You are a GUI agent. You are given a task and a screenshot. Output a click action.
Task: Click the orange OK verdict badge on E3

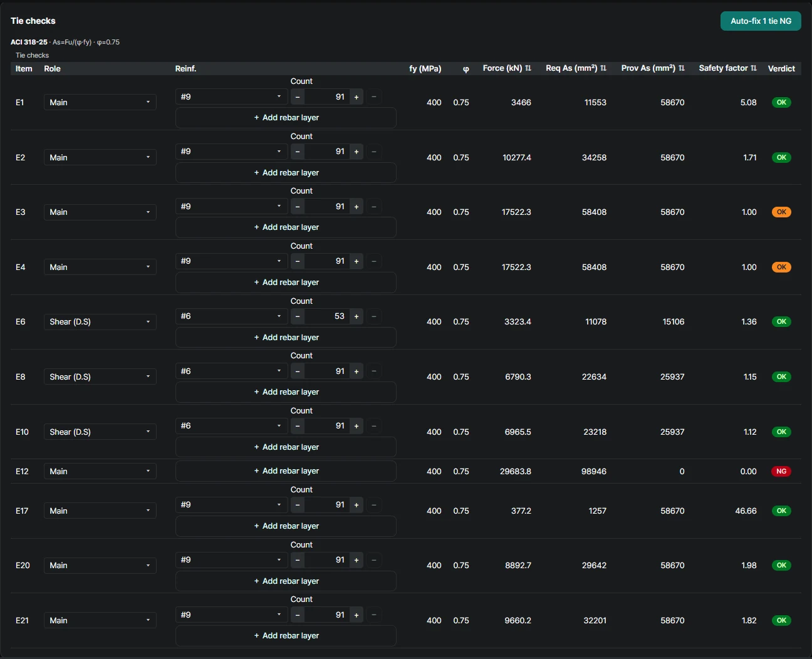point(781,212)
